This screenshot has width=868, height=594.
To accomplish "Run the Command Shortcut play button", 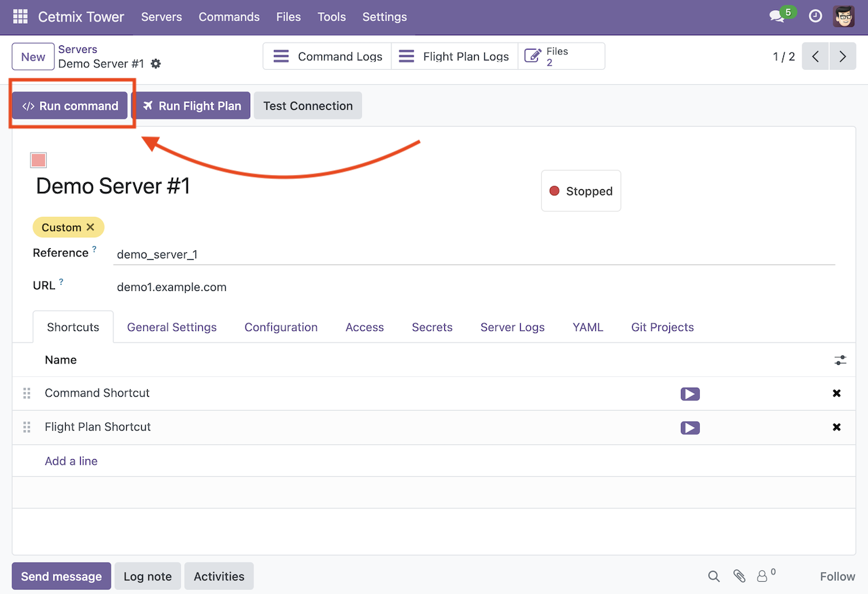I will [x=690, y=394].
